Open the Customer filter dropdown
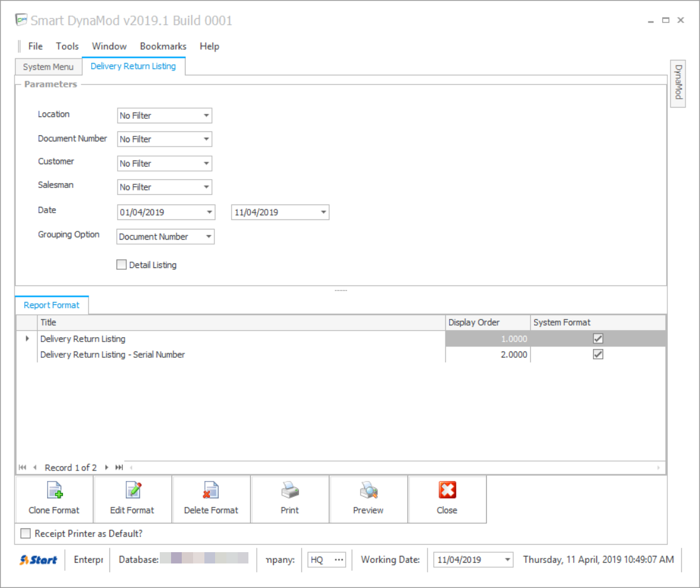Image resolution: width=700 pixels, height=588 pixels. tap(206, 164)
